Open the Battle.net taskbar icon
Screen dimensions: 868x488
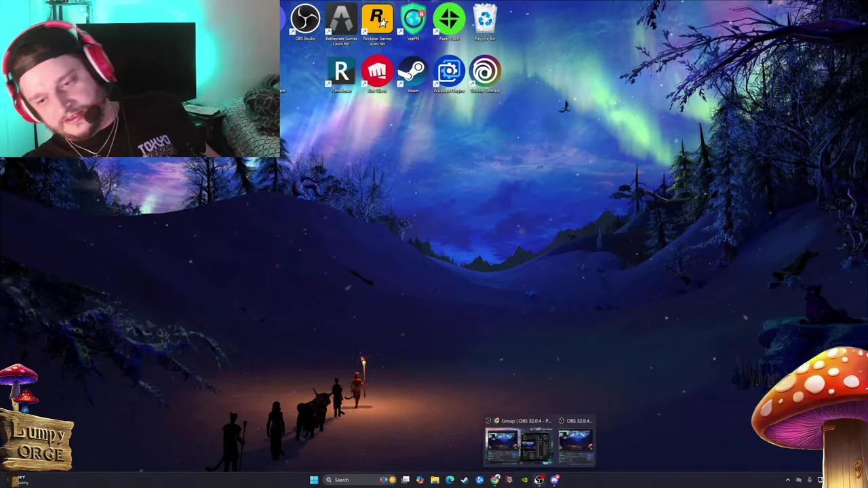coord(479,480)
